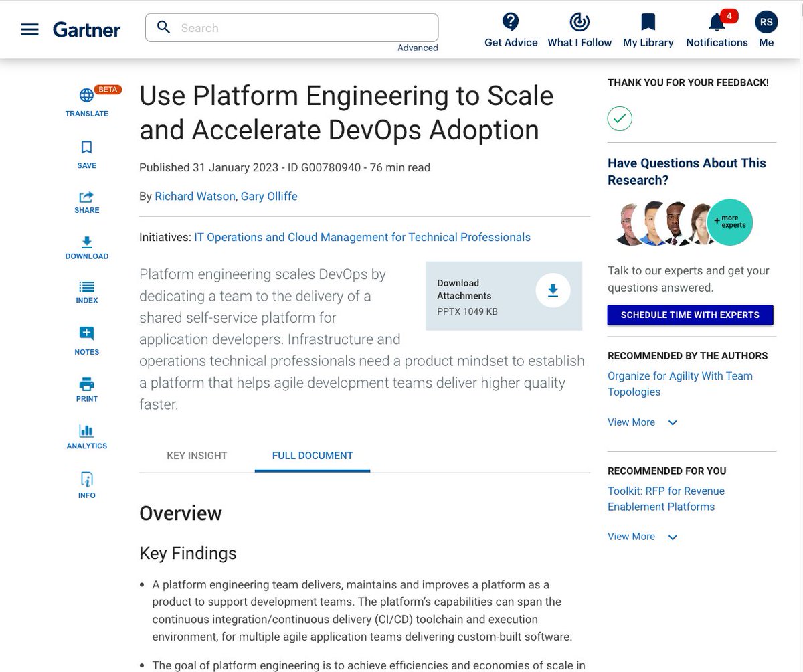
Task: Share this research document
Action: [86, 202]
